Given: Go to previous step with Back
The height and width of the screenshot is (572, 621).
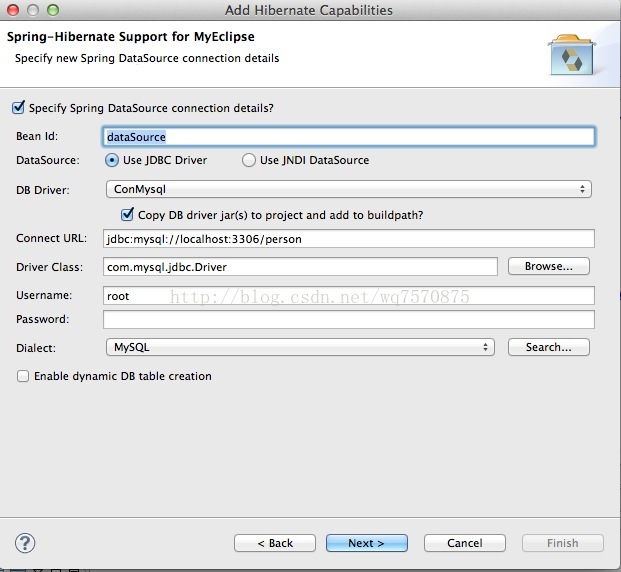Looking at the screenshot, I should coord(275,543).
